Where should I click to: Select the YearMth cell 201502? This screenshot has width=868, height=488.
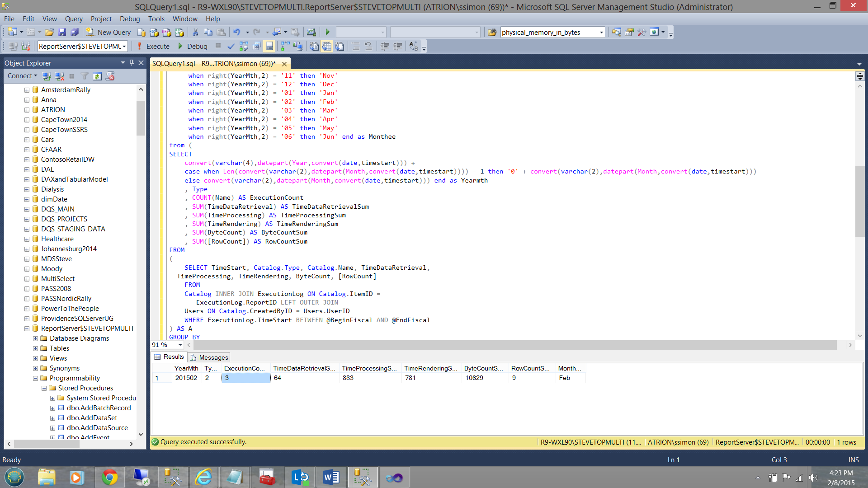coord(186,378)
